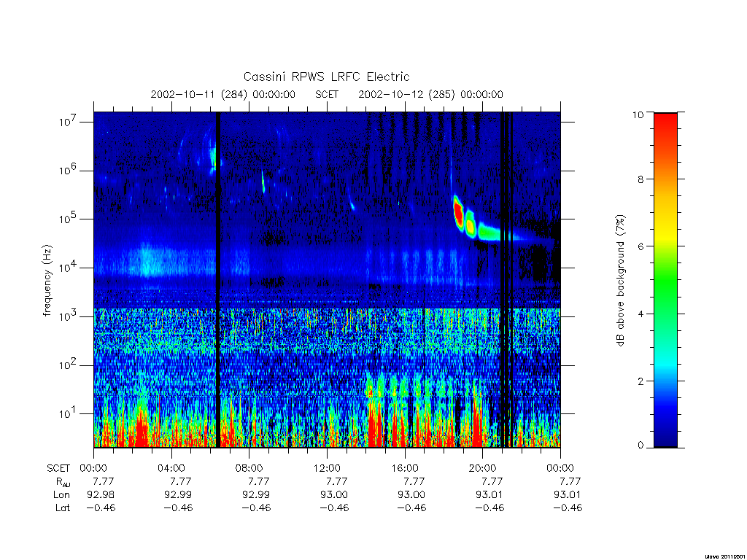Click longitude "92.99" under the 04:00 tick
The image size is (747, 560).
178,495
